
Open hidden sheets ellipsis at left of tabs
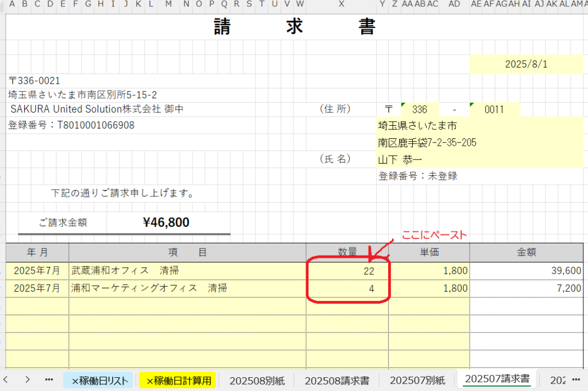click(x=49, y=380)
